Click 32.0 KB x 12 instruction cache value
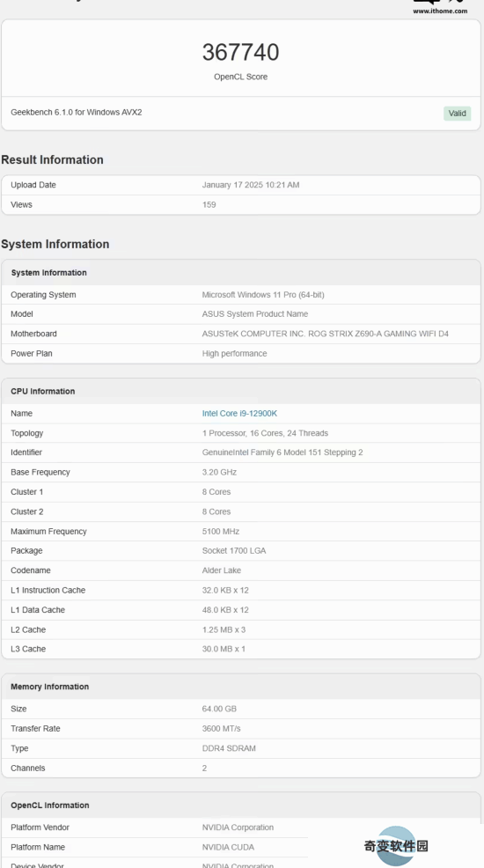 click(x=225, y=591)
